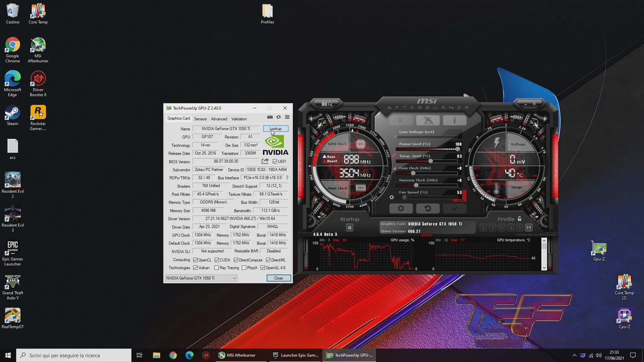This screenshot has width=644, height=362.
Task: Toggle the DirectML checkbox
Action: tap(268, 260)
